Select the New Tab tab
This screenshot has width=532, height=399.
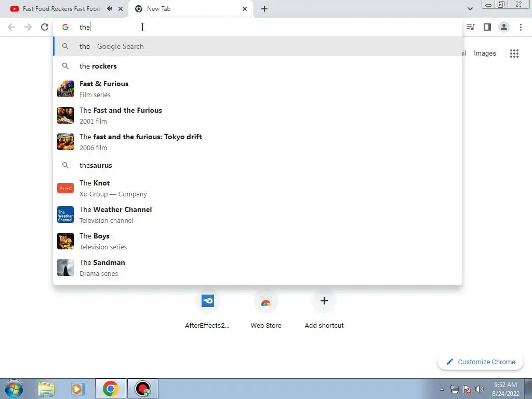pyautogui.click(x=190, y=9)
